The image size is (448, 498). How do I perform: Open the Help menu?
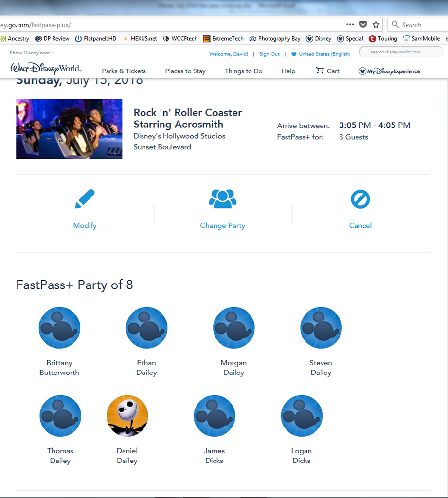point(288,71)
